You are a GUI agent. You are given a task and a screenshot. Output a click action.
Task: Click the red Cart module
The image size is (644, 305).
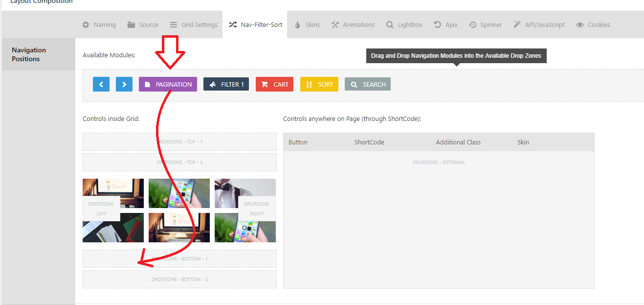click(275, 84)
